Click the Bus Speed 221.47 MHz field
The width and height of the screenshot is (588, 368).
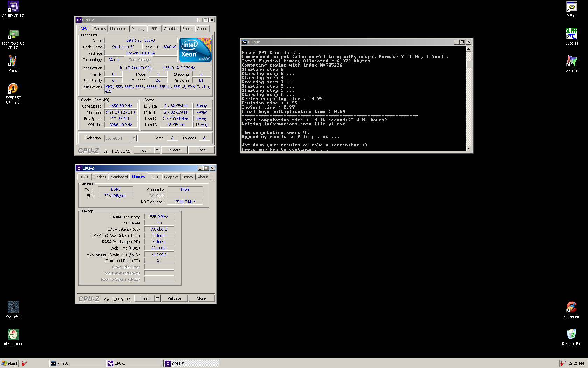pyautogui.click(x=121, y=118)
